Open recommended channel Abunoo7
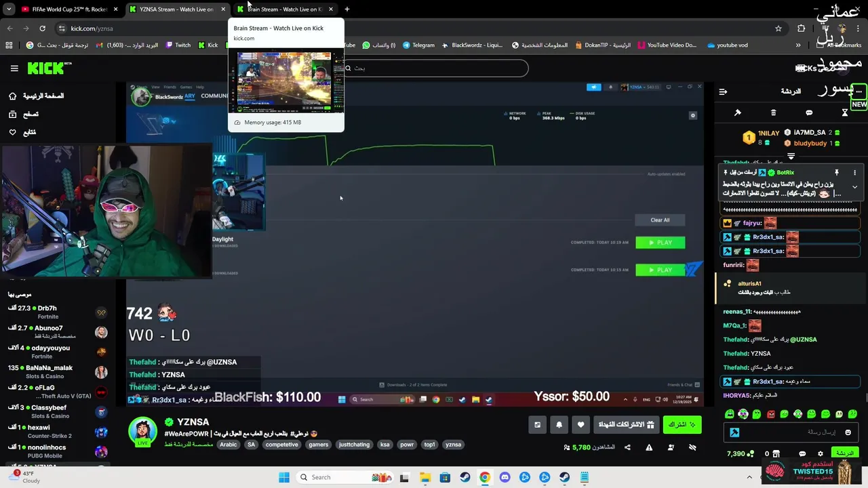The height and width of the screenshot is (488, 868). (57, 331)
